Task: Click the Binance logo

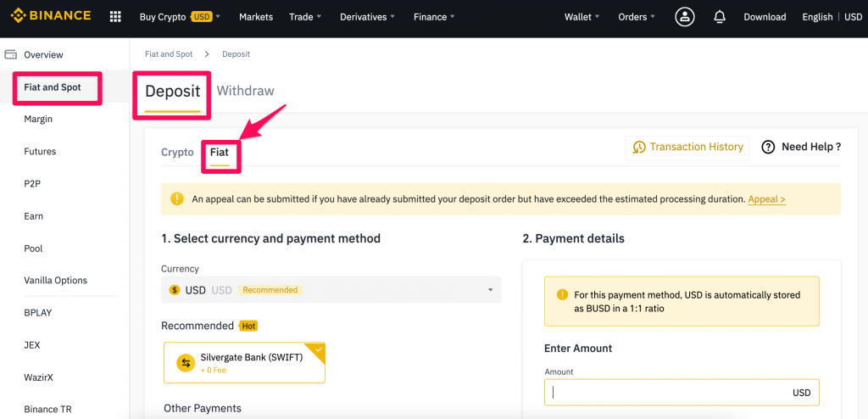Action: 51,16
